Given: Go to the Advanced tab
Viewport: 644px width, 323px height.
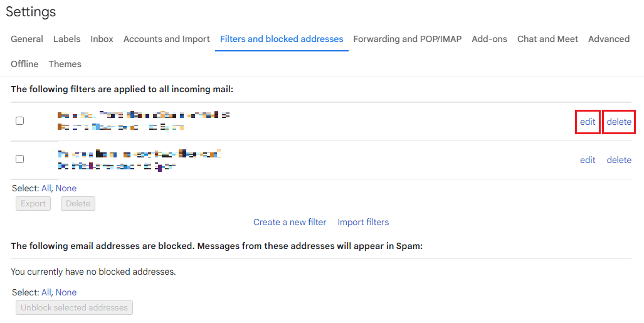Looking at the screenshot, I should pos(608,39).
